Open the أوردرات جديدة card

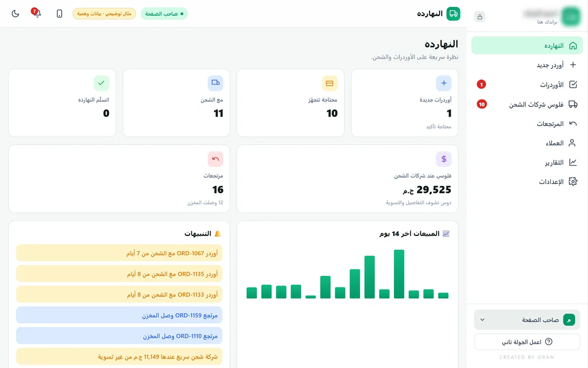click(405, 103)
